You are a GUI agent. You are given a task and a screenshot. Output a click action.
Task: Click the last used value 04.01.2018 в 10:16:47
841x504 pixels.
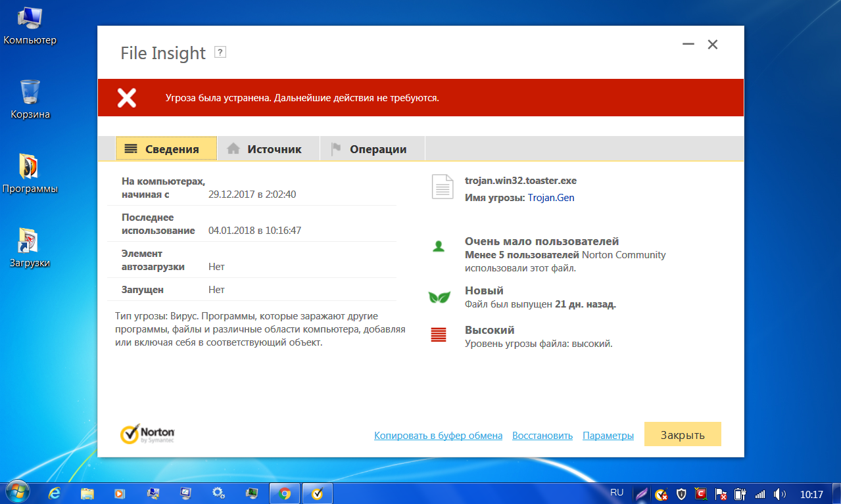coord(255,230)
